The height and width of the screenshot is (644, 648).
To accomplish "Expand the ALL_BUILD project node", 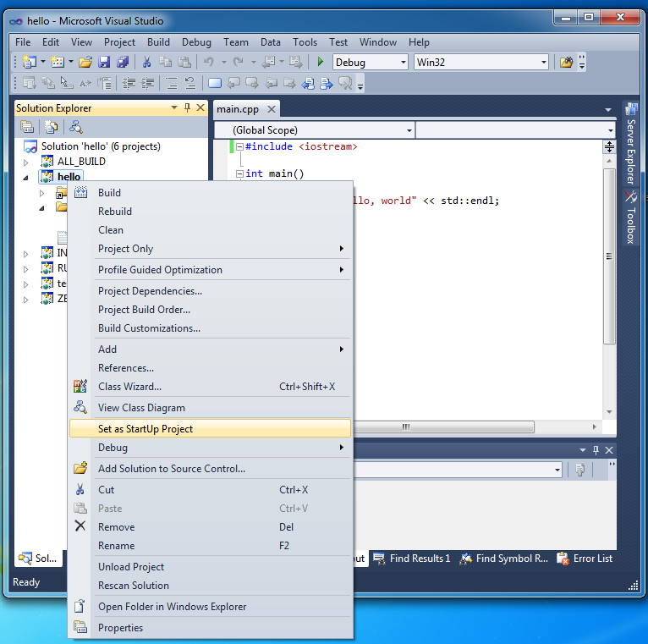I will click(25, 162).
